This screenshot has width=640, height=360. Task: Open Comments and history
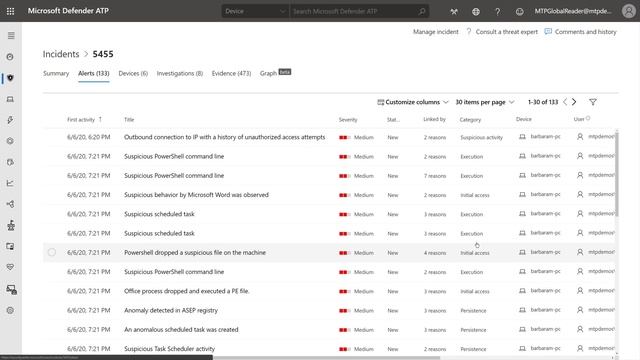(x=580, y=32)
